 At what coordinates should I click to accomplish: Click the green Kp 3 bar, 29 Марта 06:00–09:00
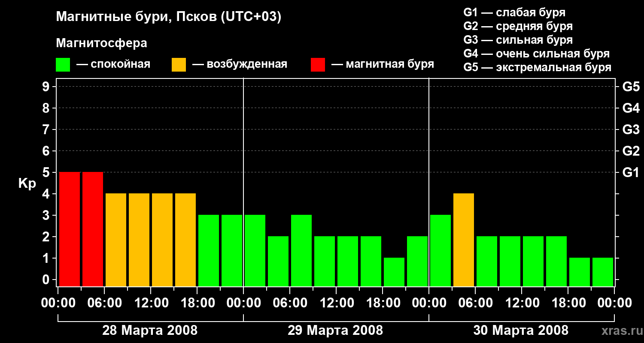pos(301,250)
